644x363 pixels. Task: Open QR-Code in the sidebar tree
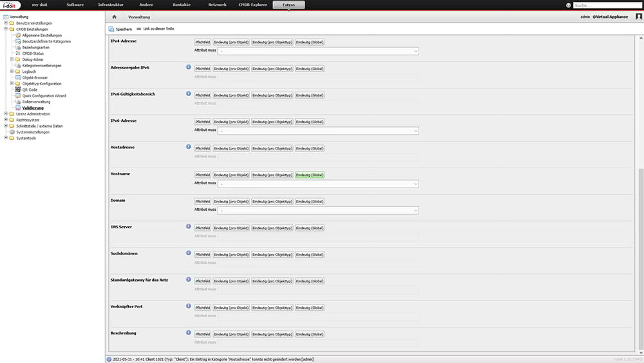[x=30, y=90]
